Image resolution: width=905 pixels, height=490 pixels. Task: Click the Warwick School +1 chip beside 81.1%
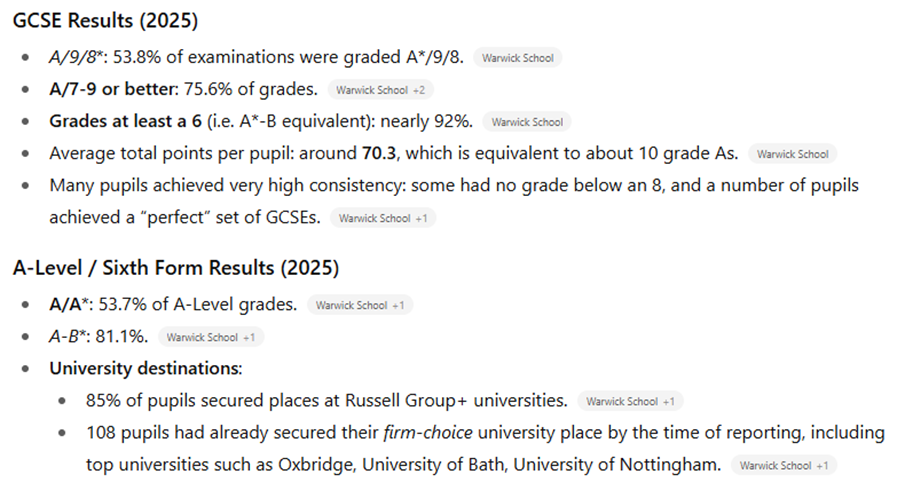(x=211, y=337)
